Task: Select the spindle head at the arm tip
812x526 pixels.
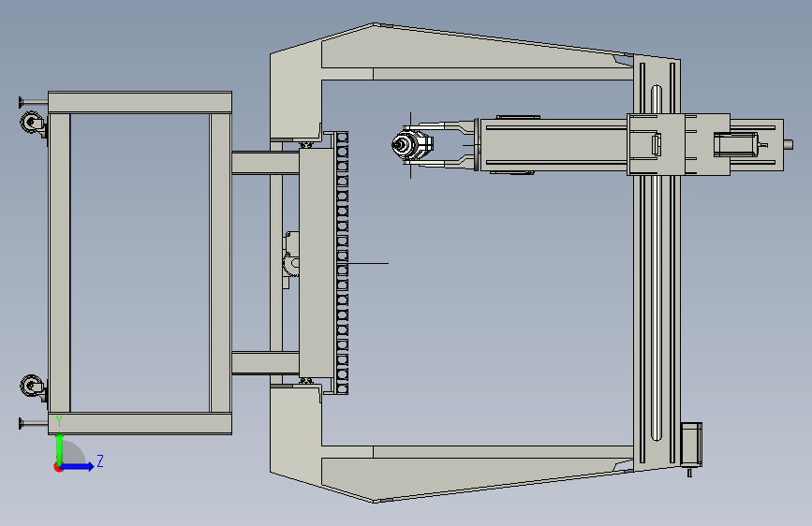Action: click(x=412, y=144)
